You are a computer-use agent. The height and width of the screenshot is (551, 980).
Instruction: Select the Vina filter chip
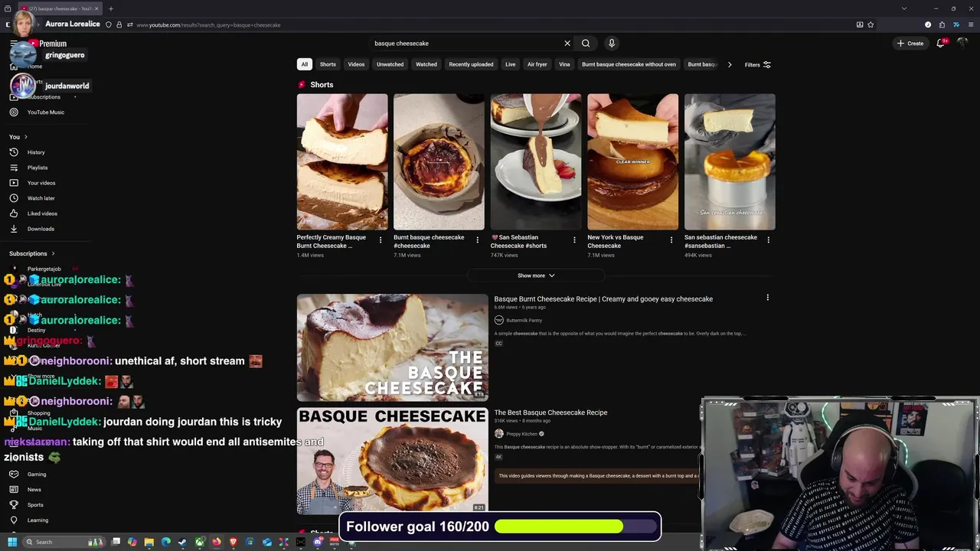564,64
